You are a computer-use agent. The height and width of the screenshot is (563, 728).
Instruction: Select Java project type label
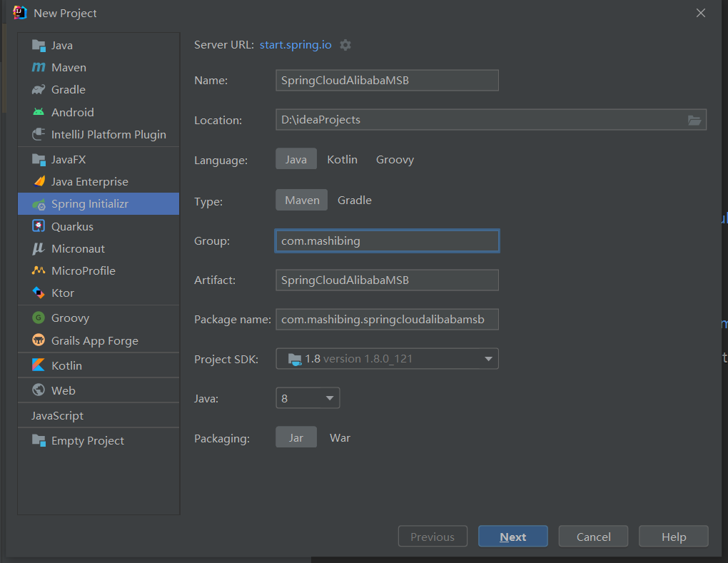(x=62, y=46)
